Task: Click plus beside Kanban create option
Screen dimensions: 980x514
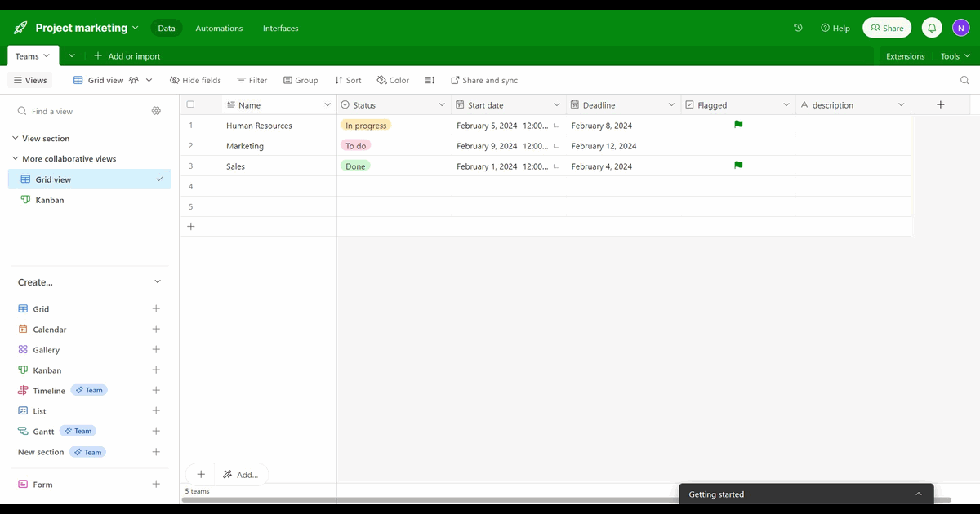Action: [156, 370]
